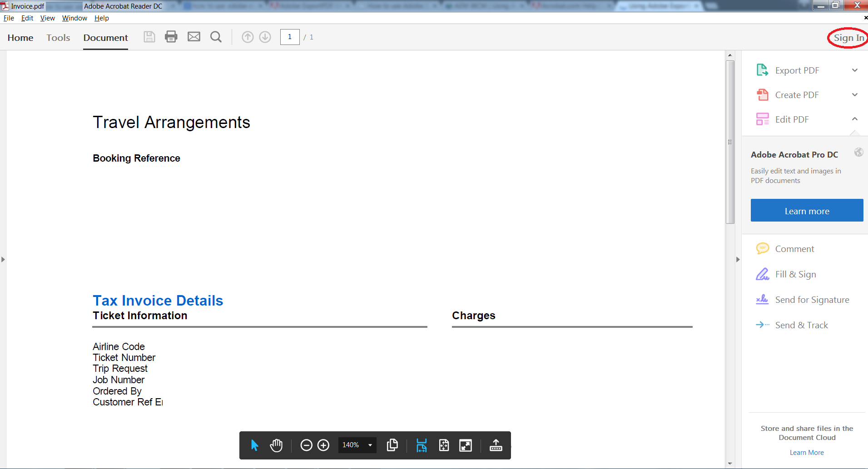The height and width of the screenshot is (469, 868).
Task: Open the File menu
Action: coord(9,18)
